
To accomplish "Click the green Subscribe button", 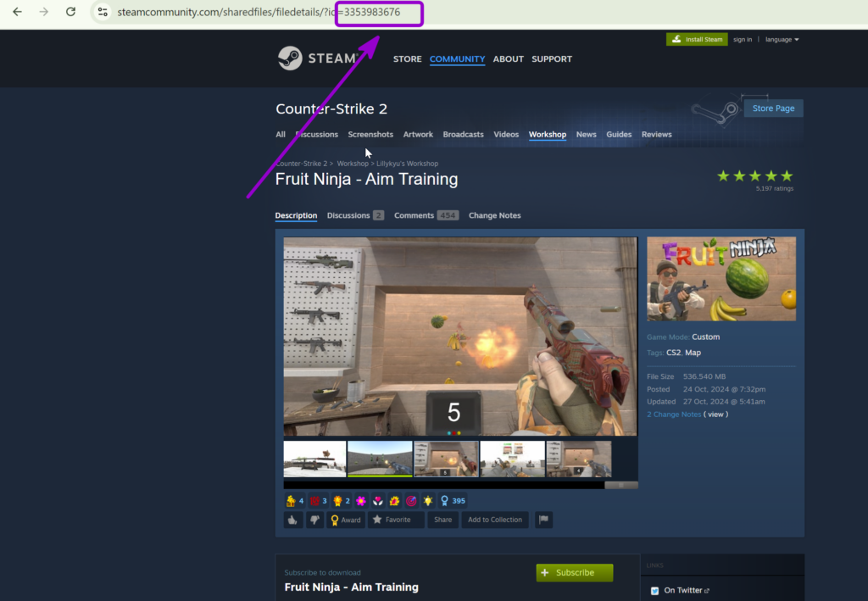I will point(575,572).
